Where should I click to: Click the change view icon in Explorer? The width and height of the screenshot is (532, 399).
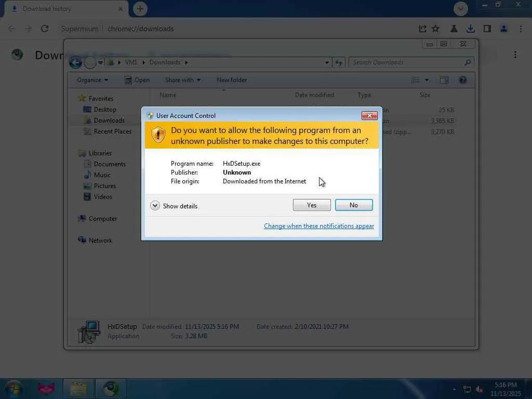(x=416, y=80)
